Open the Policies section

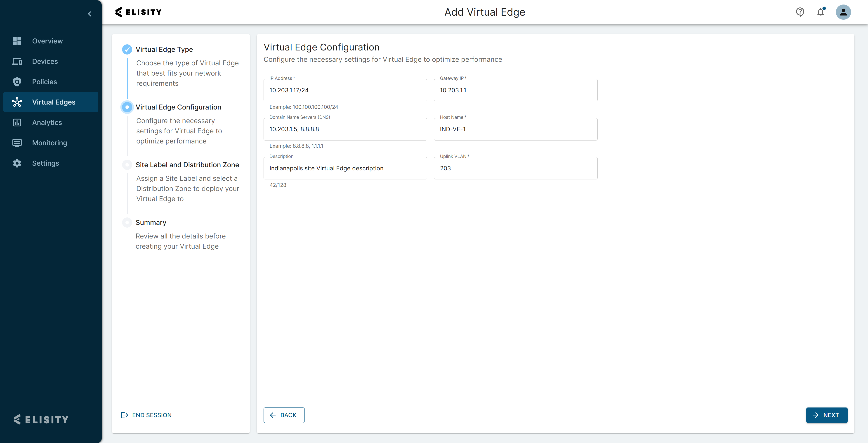point(51,82)
